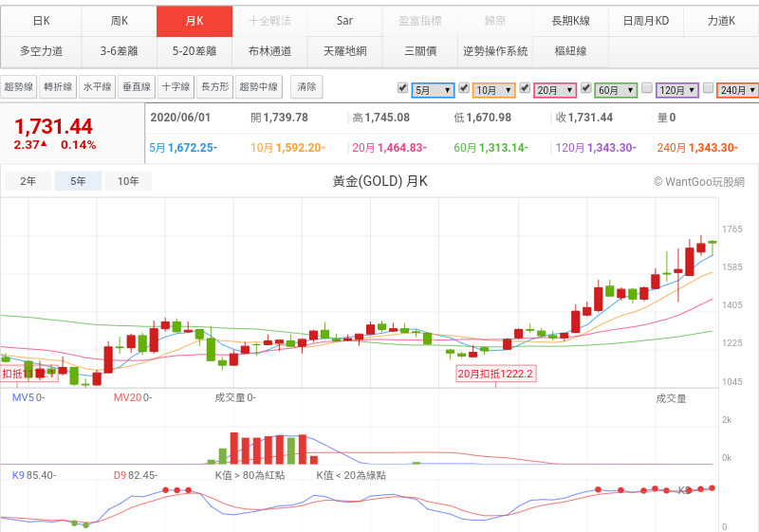Show the 10年 chart range
The image size is (759, 532).
coord(128,181)
